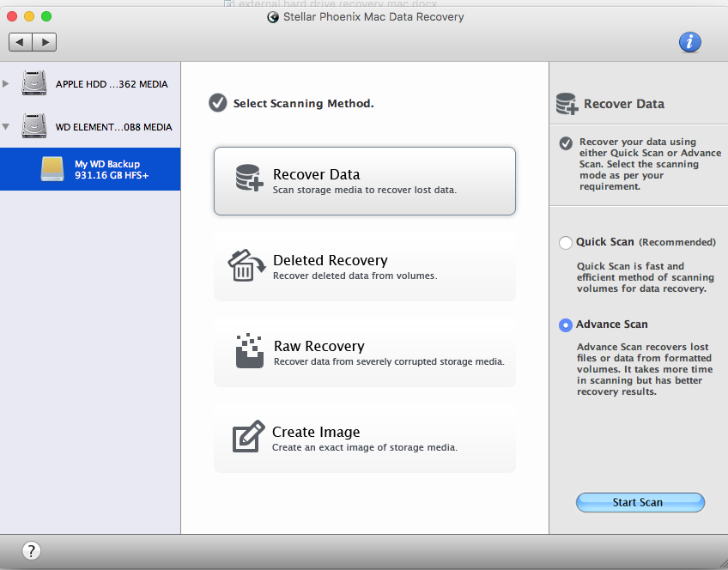Expand the APPLE HDD drive tree

tap(7, 84)
